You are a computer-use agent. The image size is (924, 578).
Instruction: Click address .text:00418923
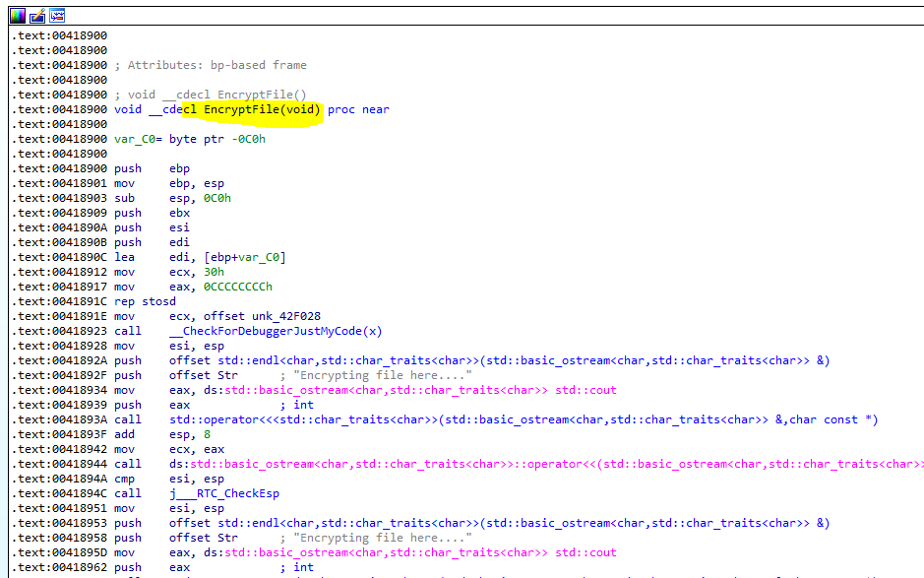[59, 331]
